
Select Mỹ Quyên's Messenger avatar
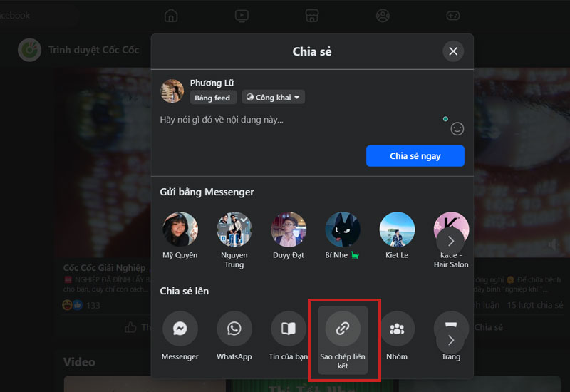click(180, 229)
